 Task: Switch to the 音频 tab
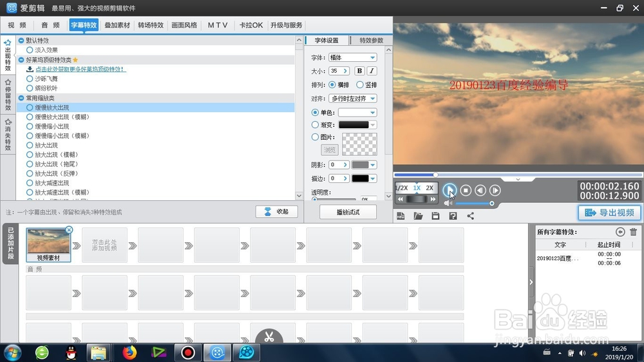[x=50, y=25]
